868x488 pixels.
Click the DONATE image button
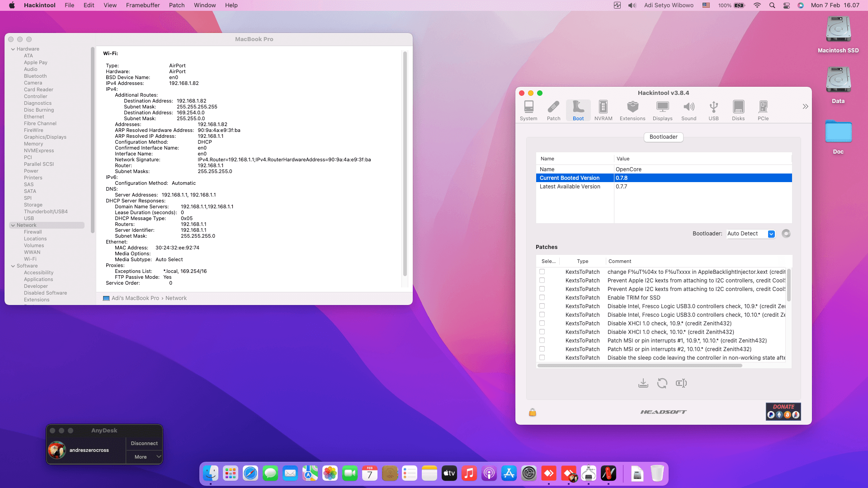783,412
